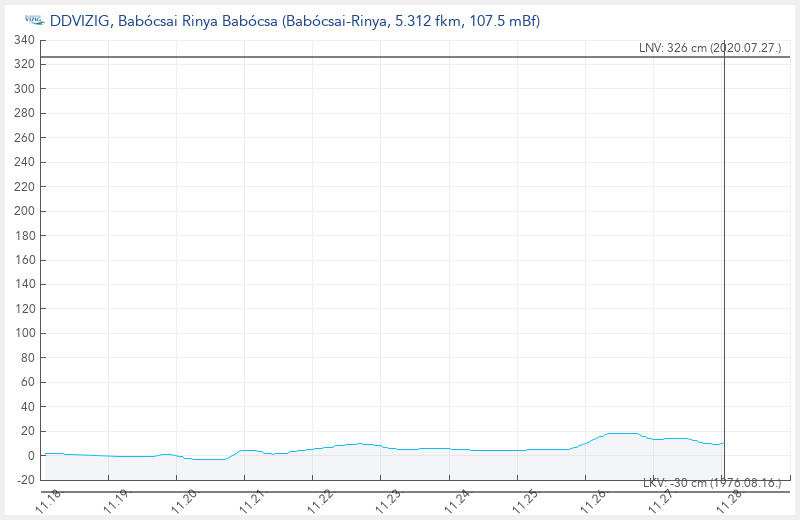Click the curve's lowest dip near 11.20

(x=205, y=459)
